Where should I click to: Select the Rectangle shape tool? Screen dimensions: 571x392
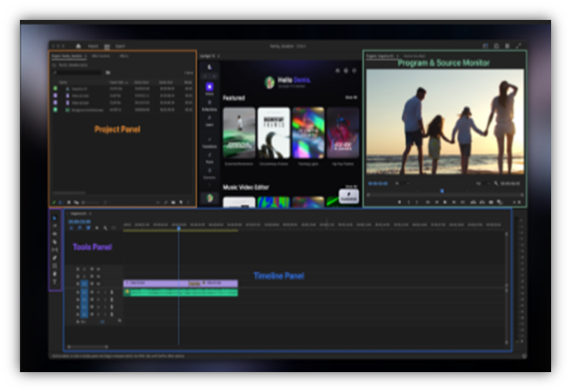55,266
